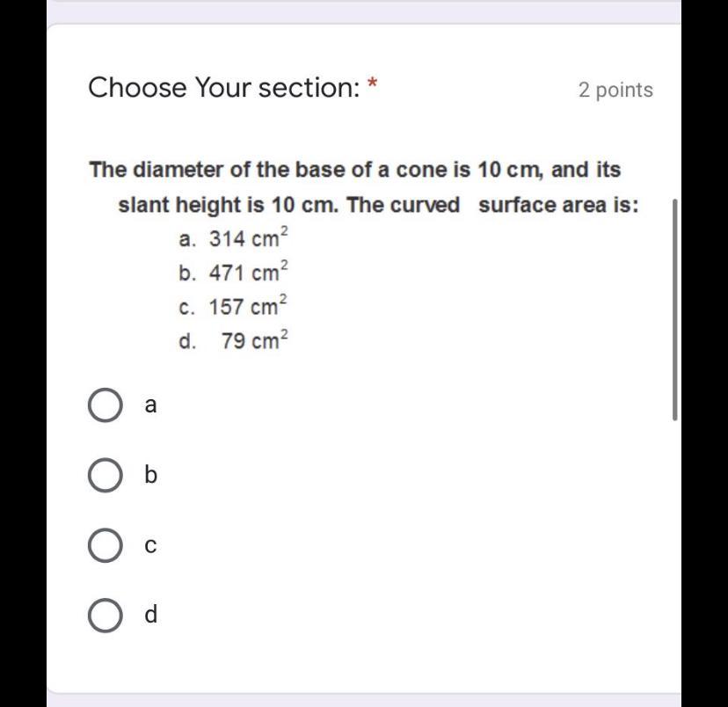Click question line 'slant height is 10 cm'
This screenshot has width=728, height=707.
378,206
